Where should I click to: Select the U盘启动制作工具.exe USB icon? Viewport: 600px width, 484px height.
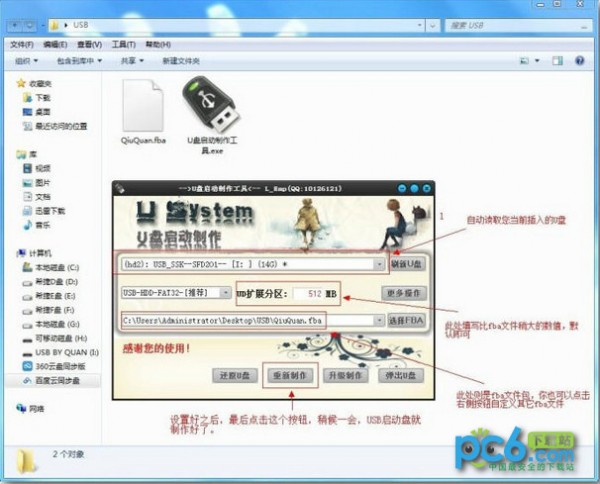[x=212, y=103]
